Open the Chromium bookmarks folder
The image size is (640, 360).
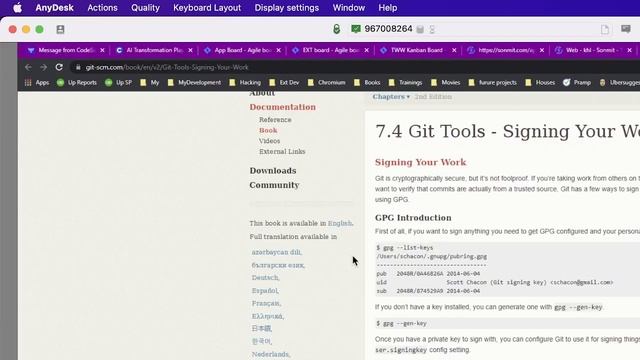(327, 82)
